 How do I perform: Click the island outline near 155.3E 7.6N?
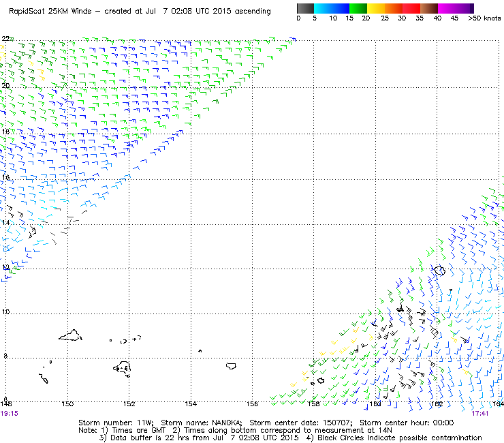(x=231, y=366)
